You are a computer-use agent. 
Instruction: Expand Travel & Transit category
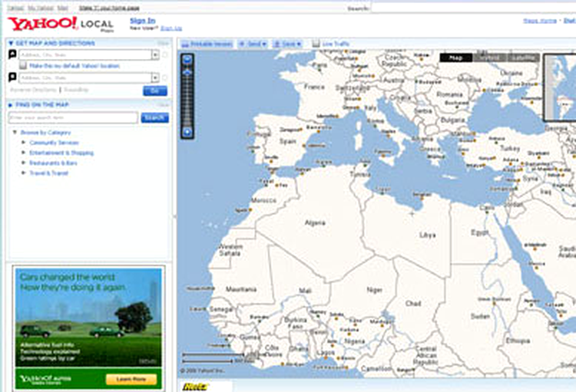(24, 173)
